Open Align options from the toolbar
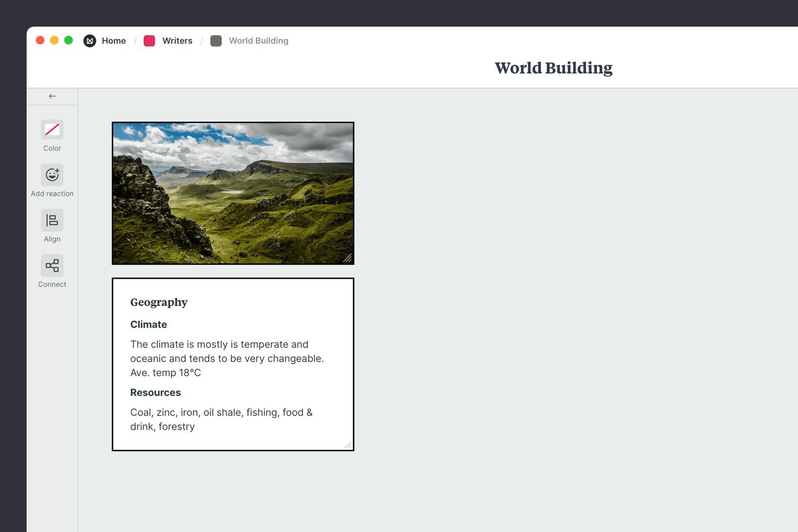 point(52,220)
